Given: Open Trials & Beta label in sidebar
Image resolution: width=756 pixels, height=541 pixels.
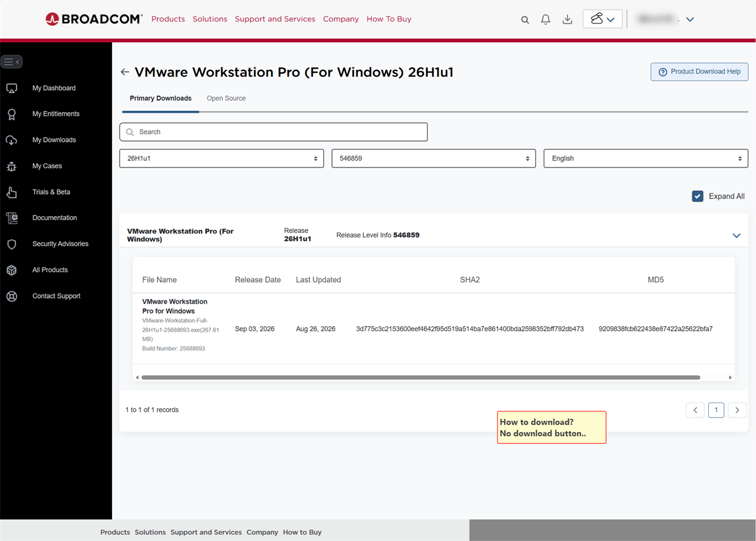Looking at the screenshot, I should tap(52, 192).
